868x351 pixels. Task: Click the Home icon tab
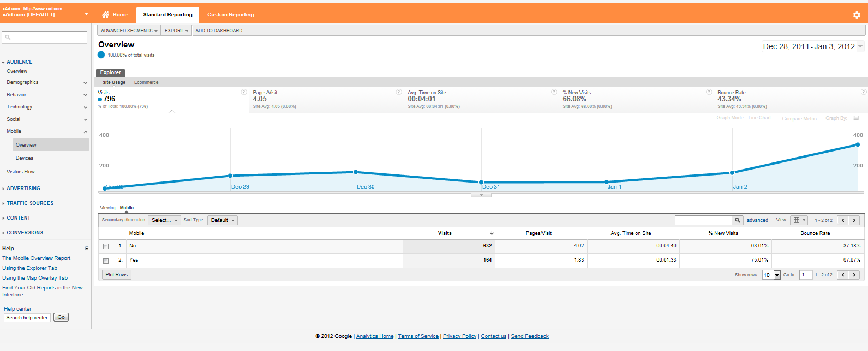tap(115, 15)
